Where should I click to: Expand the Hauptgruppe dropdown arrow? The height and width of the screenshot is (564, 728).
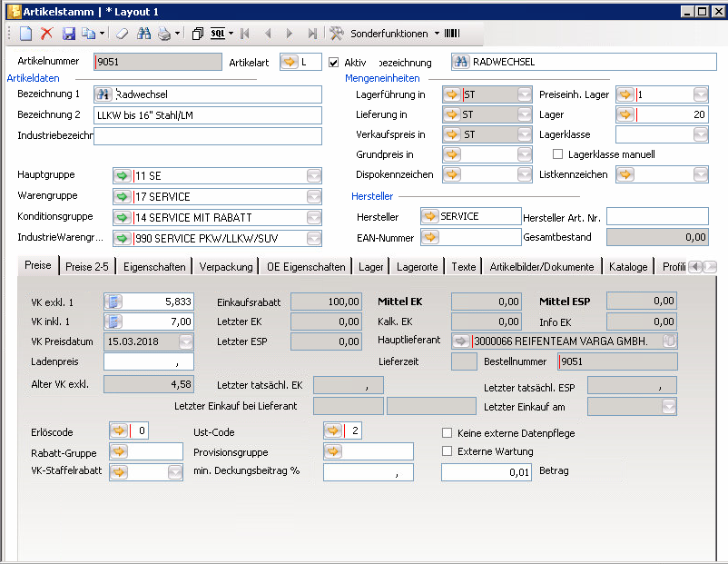313,175
